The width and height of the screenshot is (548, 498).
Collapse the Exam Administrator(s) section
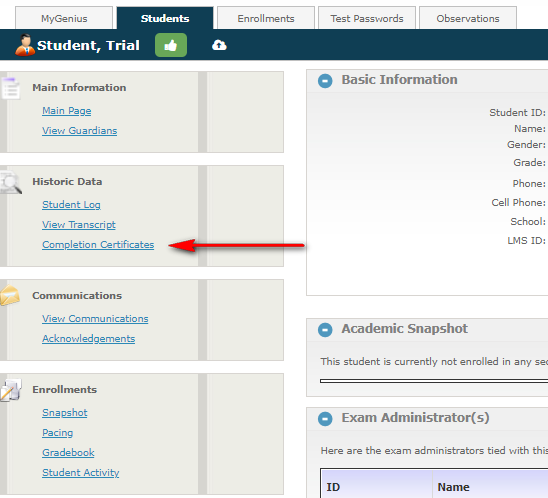coord(325,419)
